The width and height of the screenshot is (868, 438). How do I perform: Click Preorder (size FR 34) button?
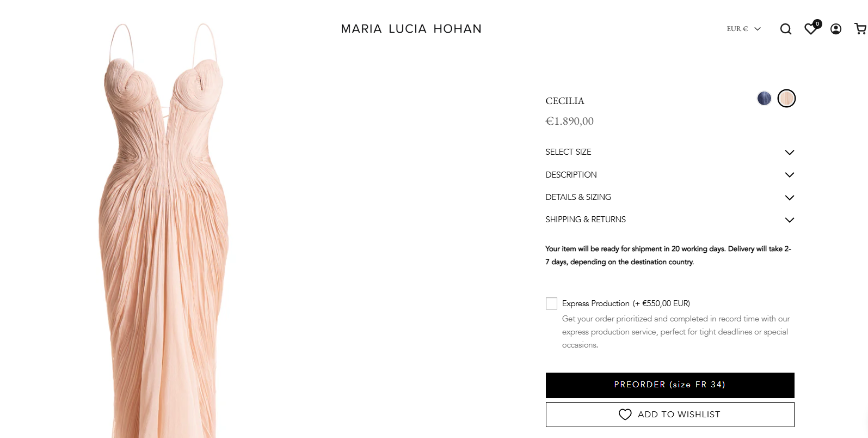click(x=670, y=385)
